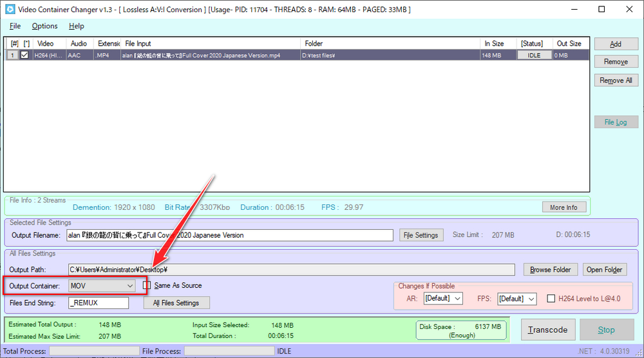This screenshot has height=358, width=644.
Task: Click the Browse Folder button
Action: (550, 270)
